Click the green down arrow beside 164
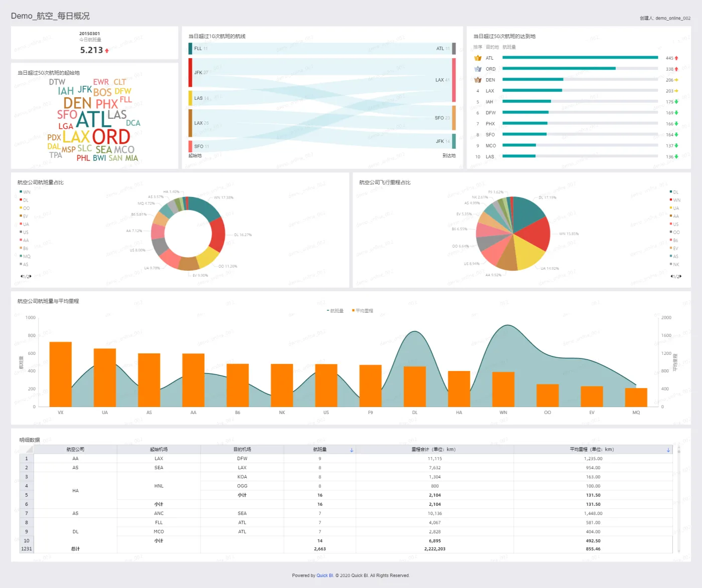The image size is (702, 588). [x=676, y=135]
